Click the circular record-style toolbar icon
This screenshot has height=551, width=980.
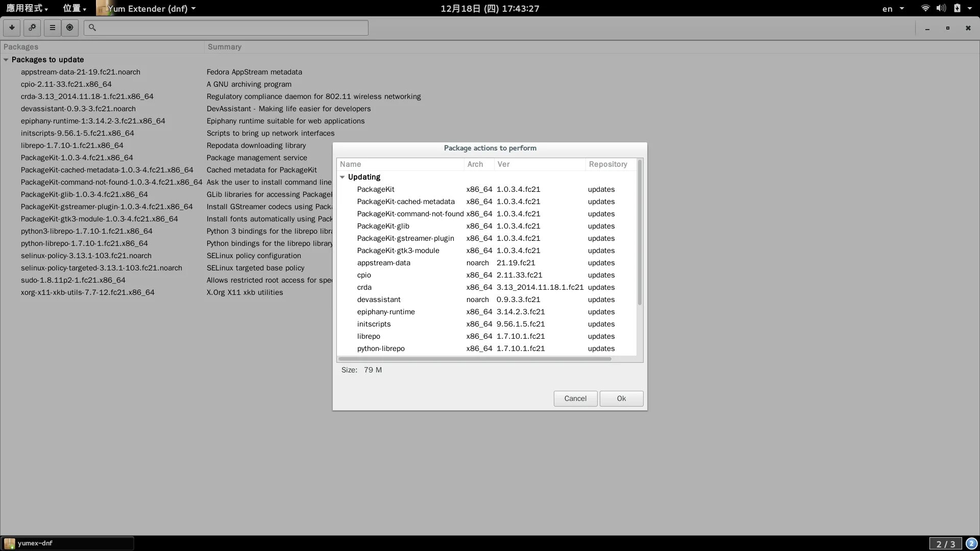tap(70, 28)
